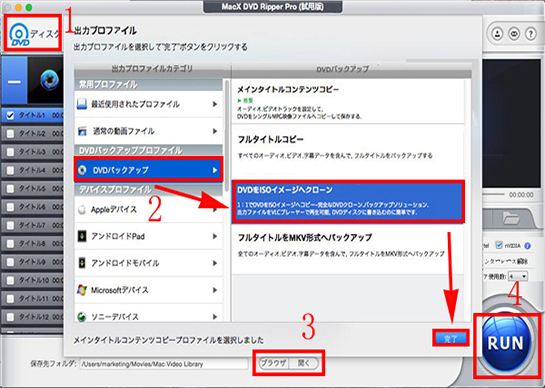Image resolution: width=545 pixels, height=388 pixels.
Task: Select the アンドロイドPad icon
Action: coord(82,236)
